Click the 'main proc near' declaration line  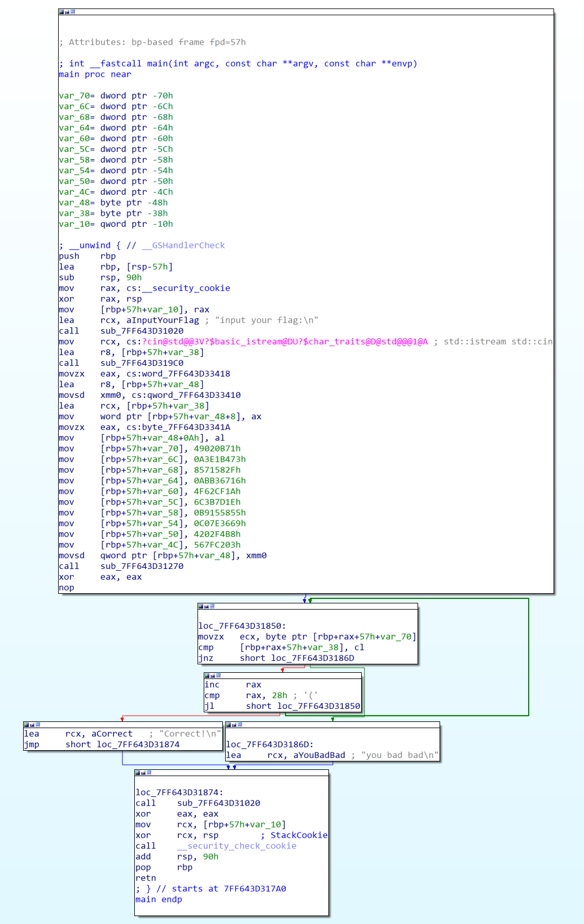(95, 74)
